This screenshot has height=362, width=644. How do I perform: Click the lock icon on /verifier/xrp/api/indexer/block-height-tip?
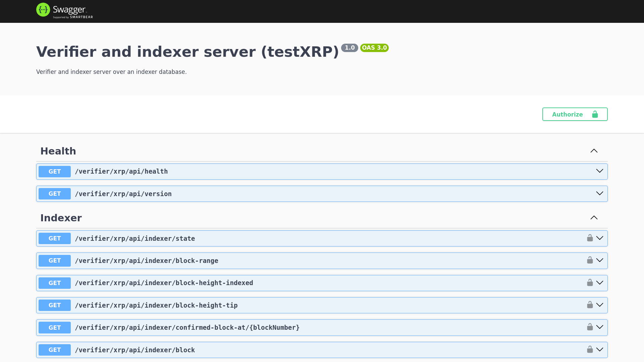pyautogui.click(x=590, y=305)
